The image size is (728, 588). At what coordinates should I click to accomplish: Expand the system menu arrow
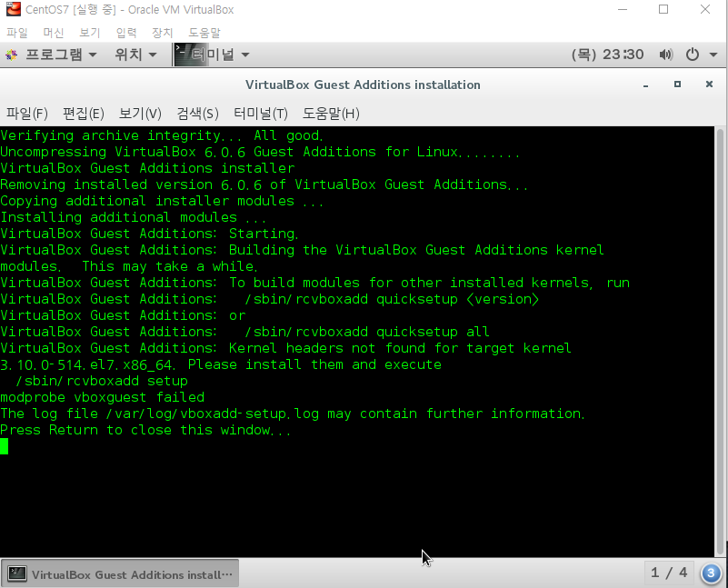coord(713,55)
